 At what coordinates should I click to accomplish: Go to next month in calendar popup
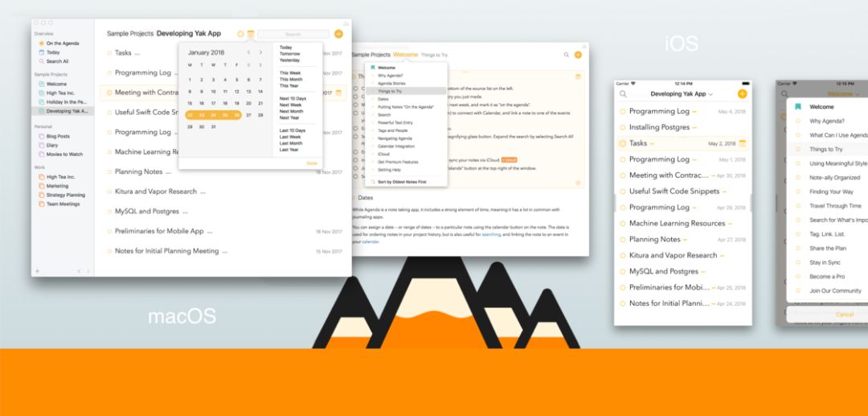pos(260,52)
